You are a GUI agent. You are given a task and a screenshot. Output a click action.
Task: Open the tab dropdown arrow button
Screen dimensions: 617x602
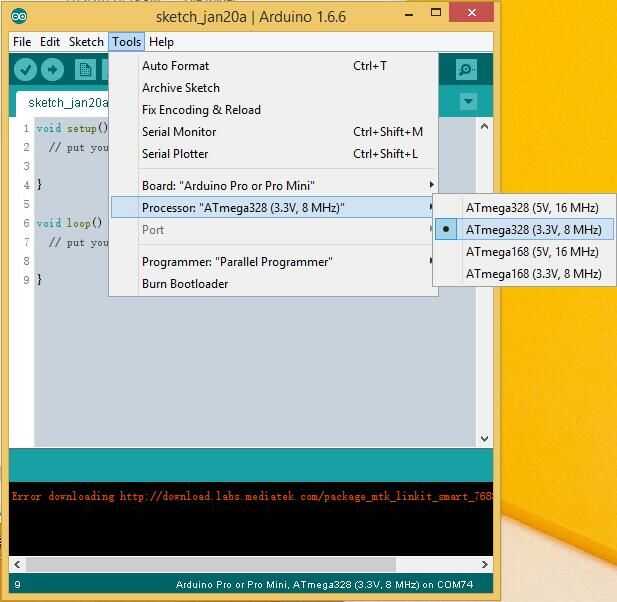pyautogui.click(x=468, y=102)
